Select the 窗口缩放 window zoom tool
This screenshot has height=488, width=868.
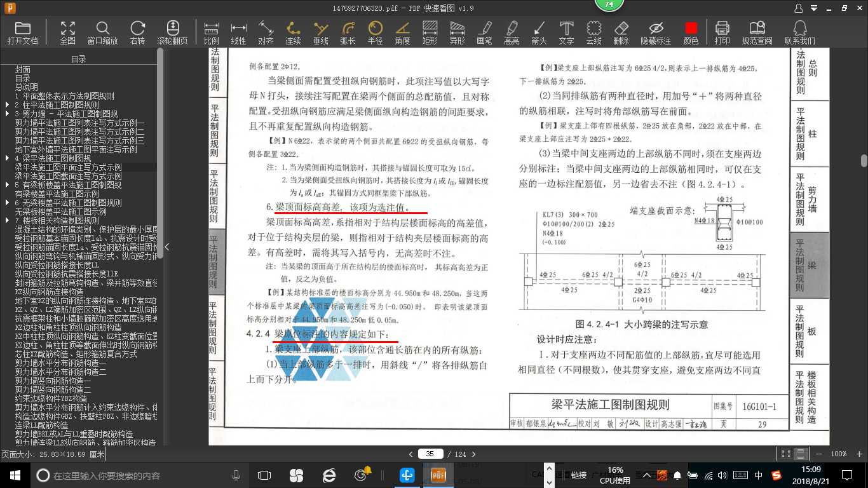coord(102,32)
